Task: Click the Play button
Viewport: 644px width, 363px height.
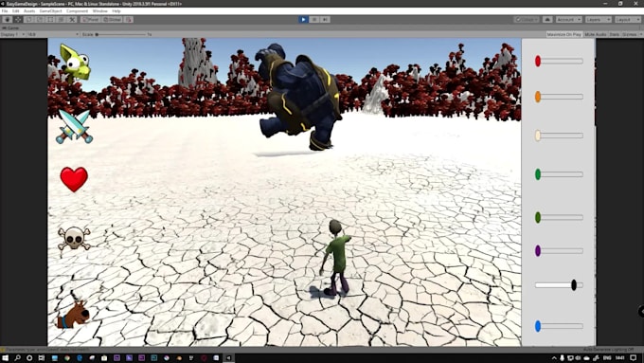Action: pos(303,19)
